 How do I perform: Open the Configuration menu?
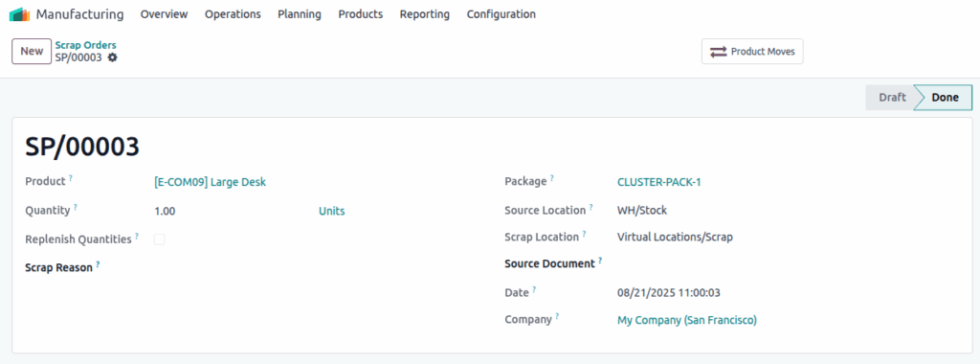point(501,13)
